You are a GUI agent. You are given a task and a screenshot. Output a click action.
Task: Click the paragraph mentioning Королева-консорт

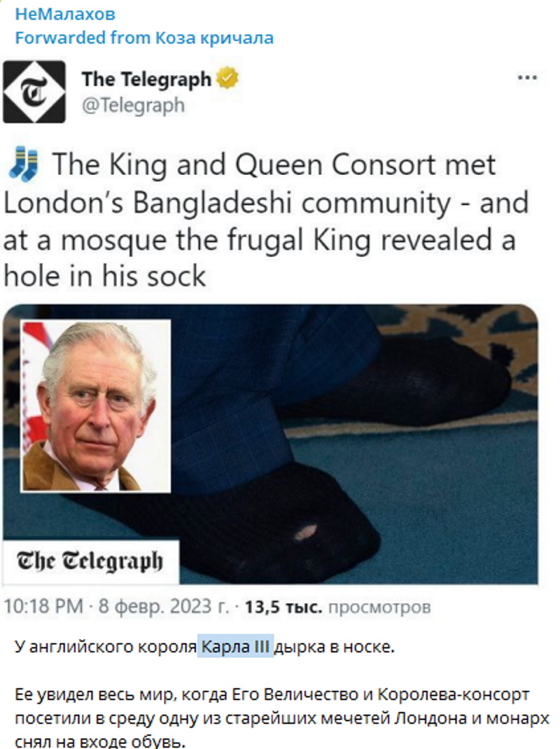[282, 718]
